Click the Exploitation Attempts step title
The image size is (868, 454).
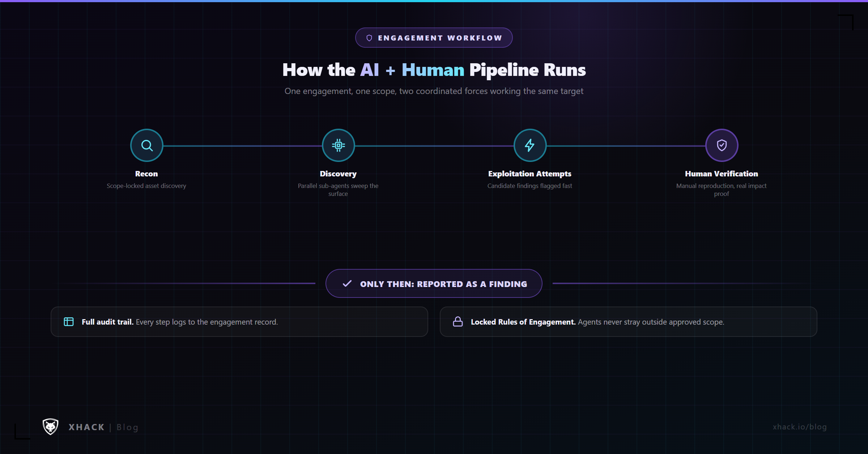click(530, 174)
